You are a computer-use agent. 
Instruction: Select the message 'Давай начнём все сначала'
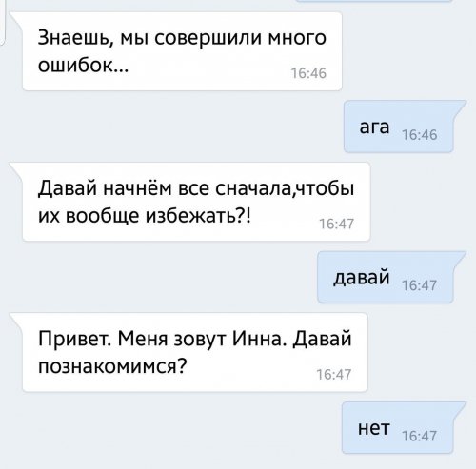tap(196, 202)
